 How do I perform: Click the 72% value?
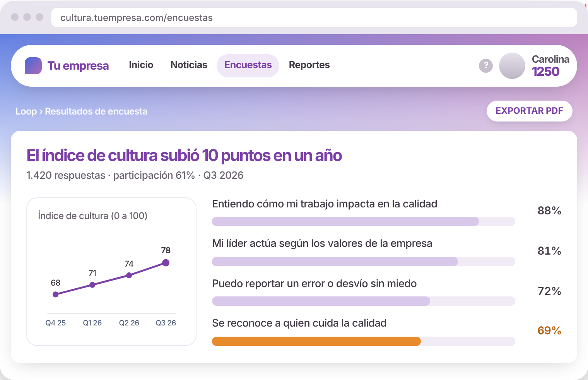[549, 291]
